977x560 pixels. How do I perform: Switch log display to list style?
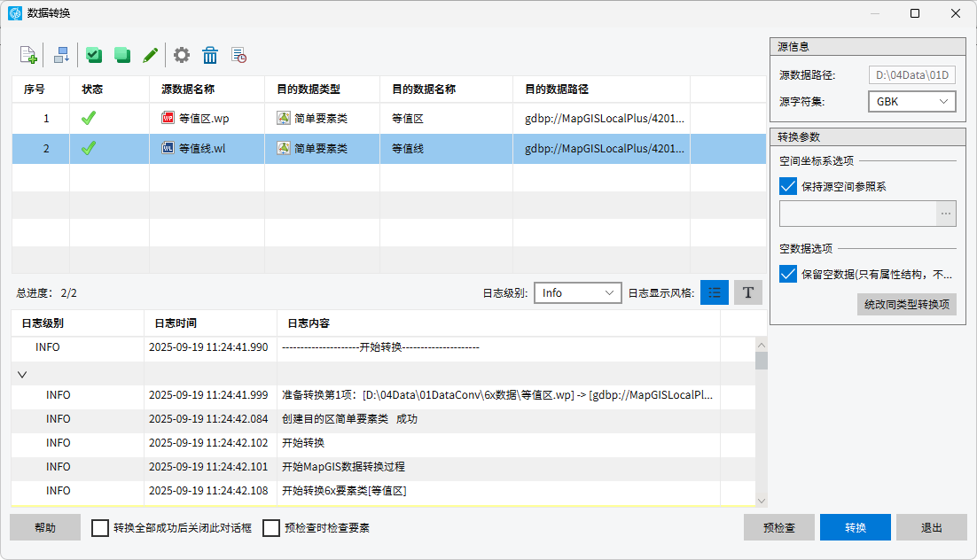coord(714,292)
